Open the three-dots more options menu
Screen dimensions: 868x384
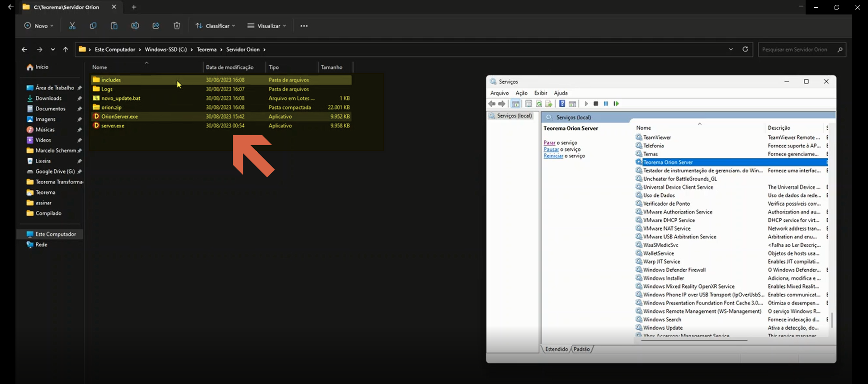(304, 26)
